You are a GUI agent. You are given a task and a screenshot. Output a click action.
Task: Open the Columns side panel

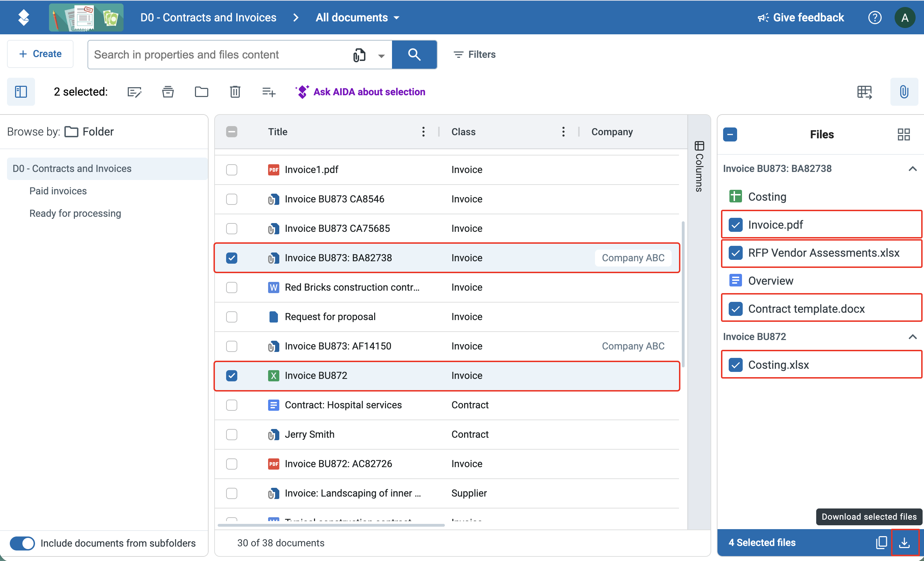pyautogui.click(x=699, y=166)
